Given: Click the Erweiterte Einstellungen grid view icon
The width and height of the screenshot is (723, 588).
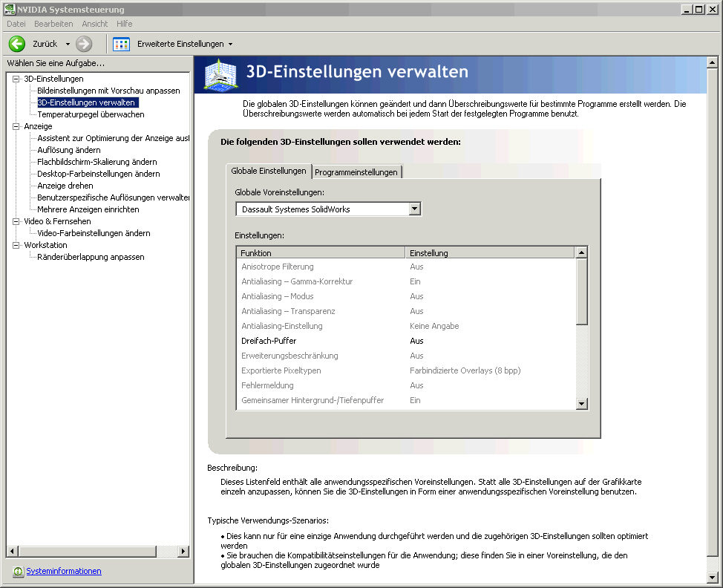Looking at the screenshot, I should click(x=121, y=44).
